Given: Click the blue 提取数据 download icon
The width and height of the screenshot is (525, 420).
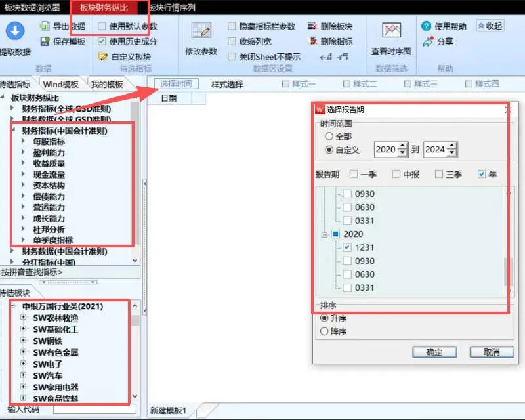Looking at the screenshot, I should 15,31.
